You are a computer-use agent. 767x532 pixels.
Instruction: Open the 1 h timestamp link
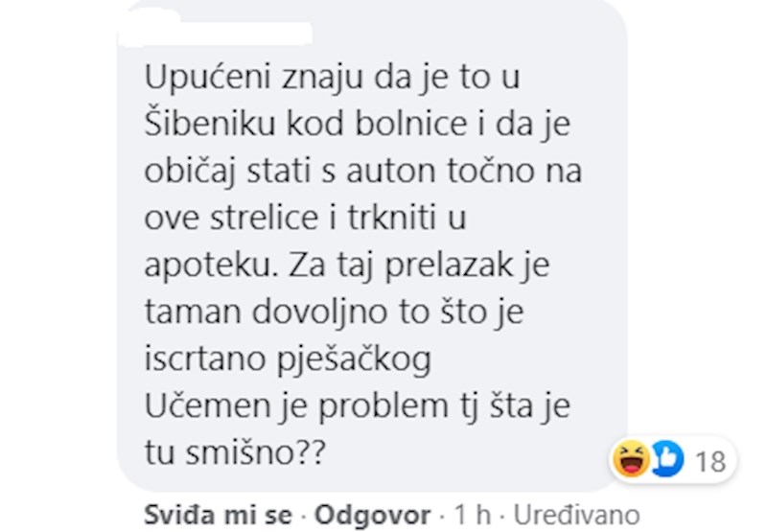point(472,515)
